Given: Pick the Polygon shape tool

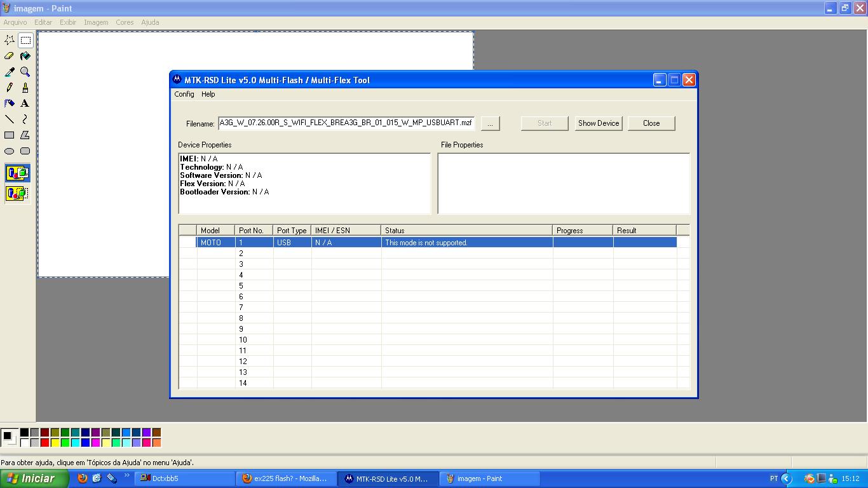Looking at the screenshot, I should pyautogui.click(x=25, y=135).
